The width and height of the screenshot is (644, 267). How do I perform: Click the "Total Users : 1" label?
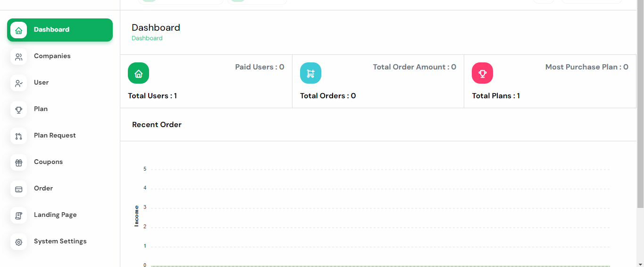(x=152, y=96)
